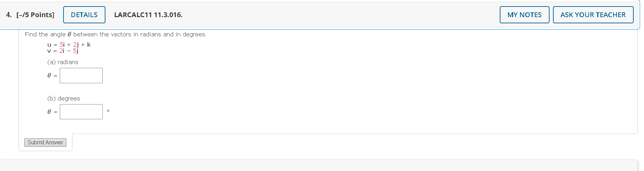Click the θ symbol in the question prompt

pyautogui.click(x=69, y=34)
